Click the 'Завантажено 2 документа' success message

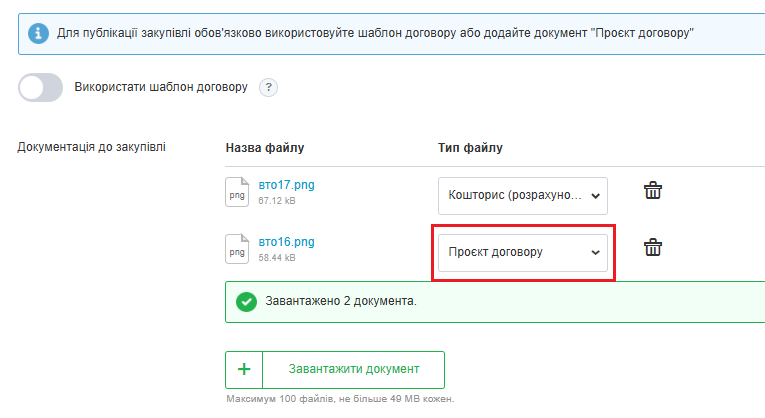tap(341, 301)
